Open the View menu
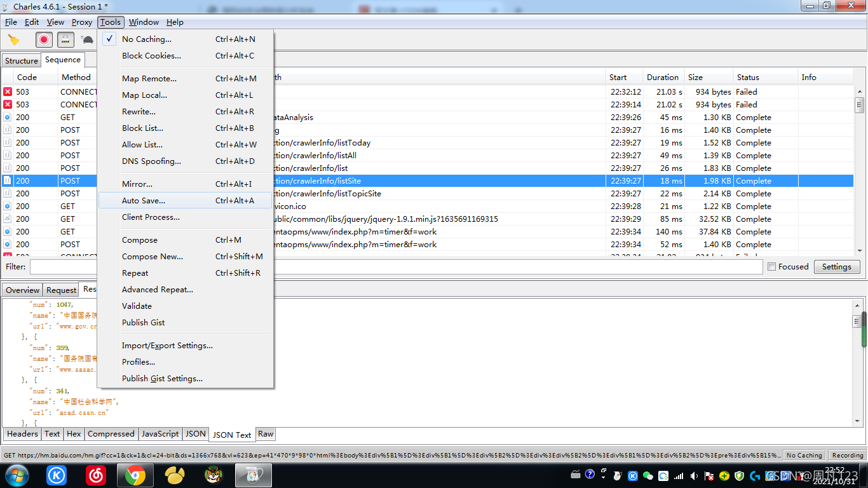Image resolution: width=868 pixels, height=488 pixels. [x=55, y=22]
